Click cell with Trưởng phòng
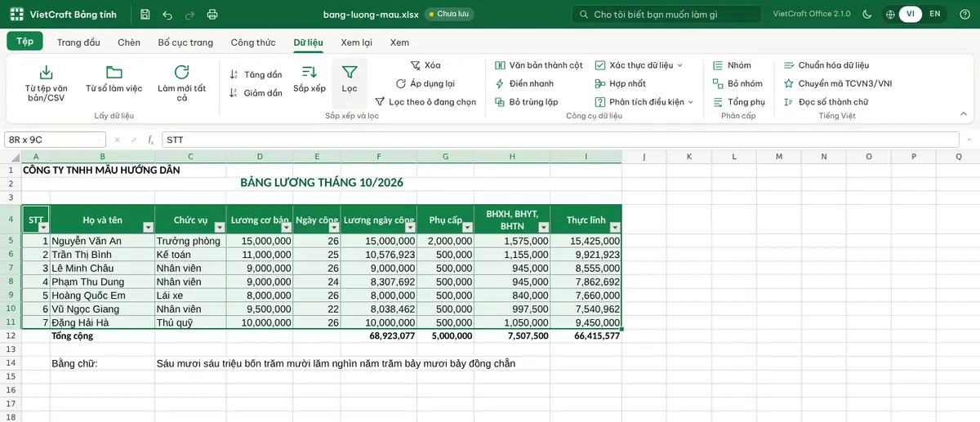 click(x=190, y=241)
